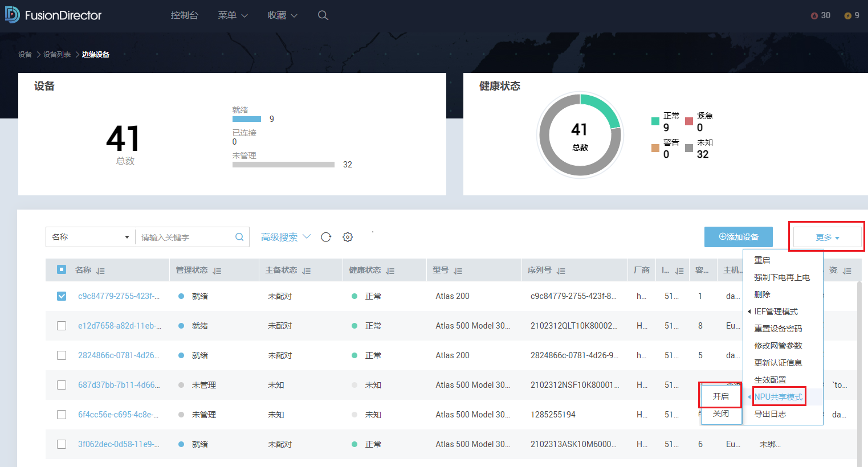Viewport: 868px width, 467px height.
Task: Click the magnifier icon in keyword field
Action: 239,237
